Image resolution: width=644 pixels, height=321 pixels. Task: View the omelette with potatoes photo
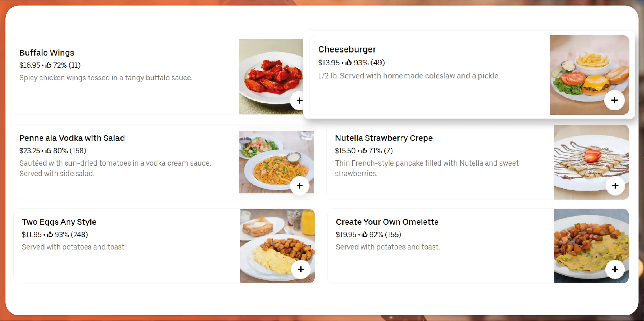pyautogui.click(x=591, y=242)
